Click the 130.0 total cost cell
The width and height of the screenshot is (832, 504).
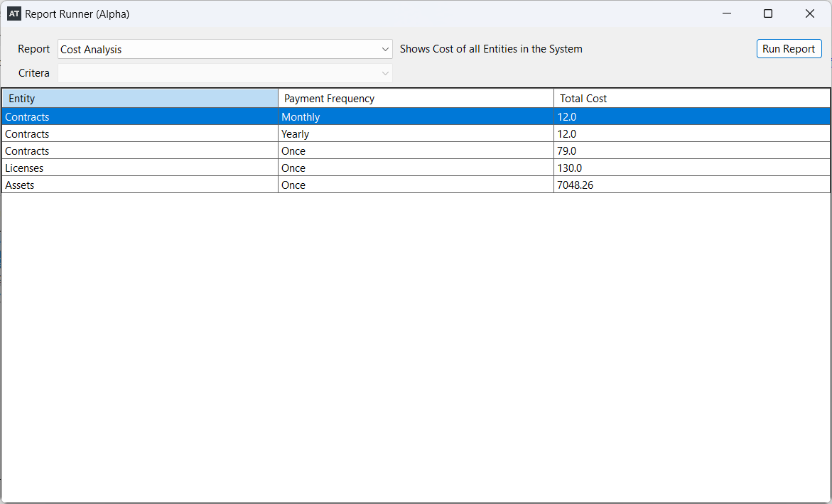point(691,168)
